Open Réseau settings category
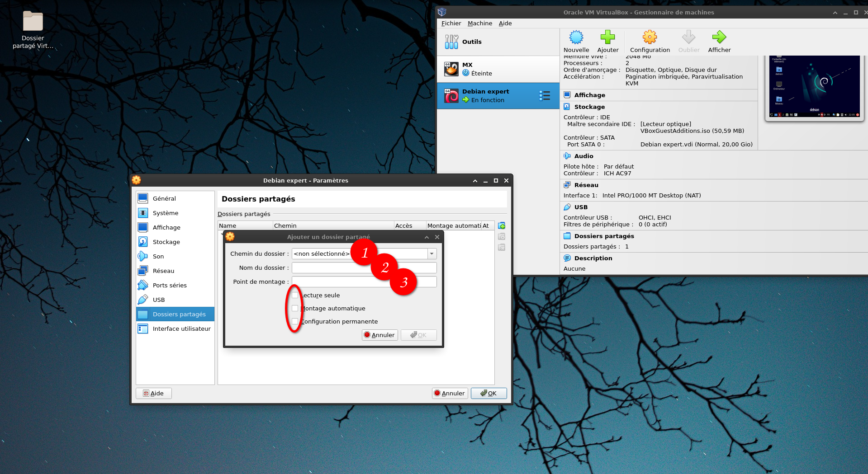868x474 pixels. click(x=175, y=271)
